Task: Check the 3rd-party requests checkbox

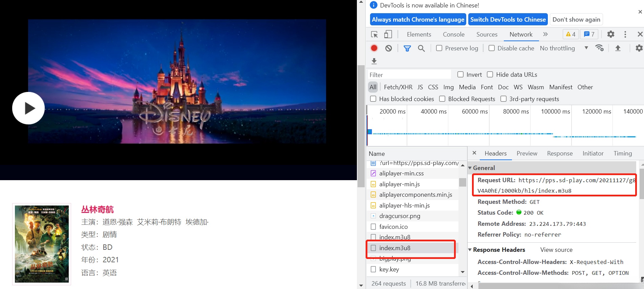Action: point(503,99)
